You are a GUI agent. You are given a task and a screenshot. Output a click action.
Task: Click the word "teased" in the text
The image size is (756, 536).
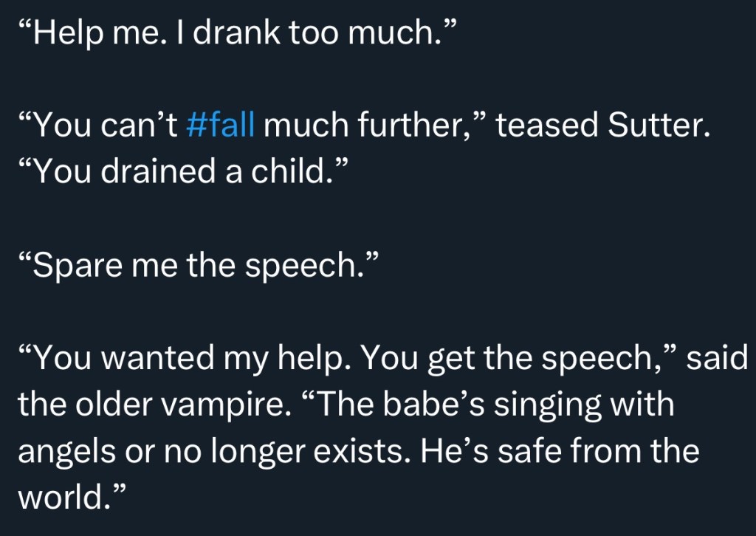click(546, 127)
